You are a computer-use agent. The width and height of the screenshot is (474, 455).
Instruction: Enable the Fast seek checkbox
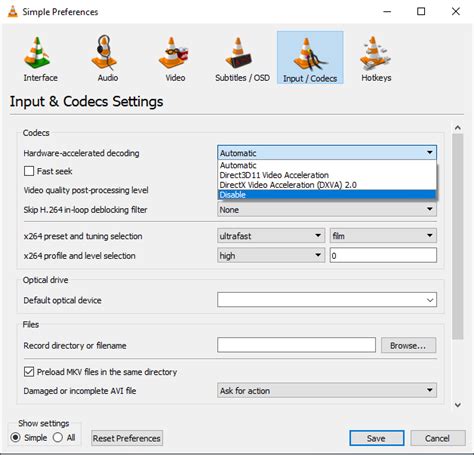[29, 171]
